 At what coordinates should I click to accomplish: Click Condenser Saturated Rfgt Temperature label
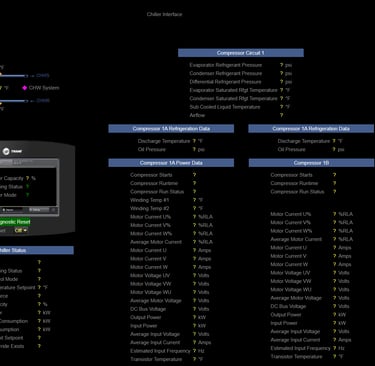click(233, 98)
